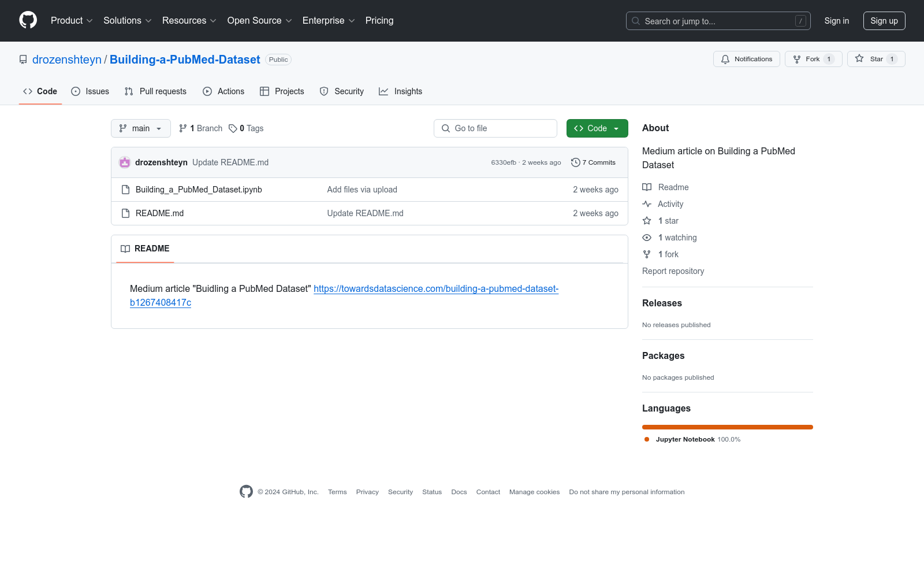This screenshot has height=578, width=924.
Task: Click the Report repository link
Action: coord(673,271)
